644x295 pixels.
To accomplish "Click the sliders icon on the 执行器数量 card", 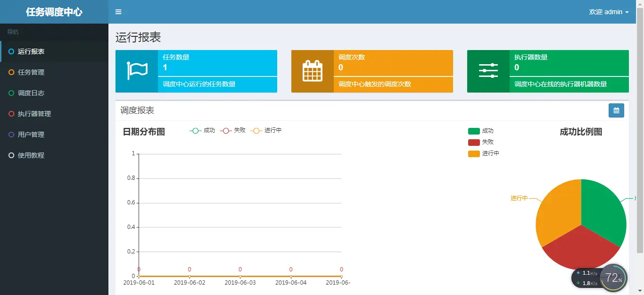I will tap(488, 71).
